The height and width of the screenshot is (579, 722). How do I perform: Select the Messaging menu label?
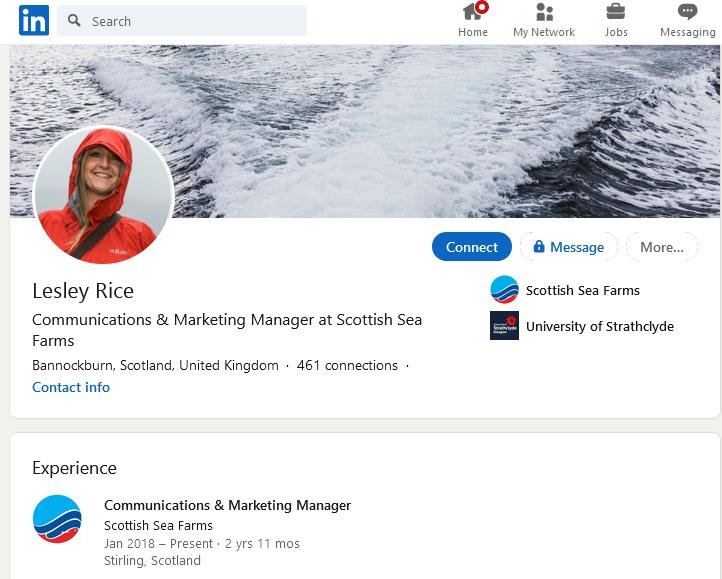[x=688, y=32]
